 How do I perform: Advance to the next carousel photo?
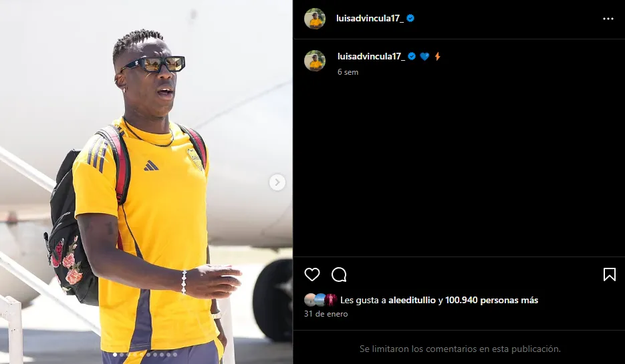[277, 182]
